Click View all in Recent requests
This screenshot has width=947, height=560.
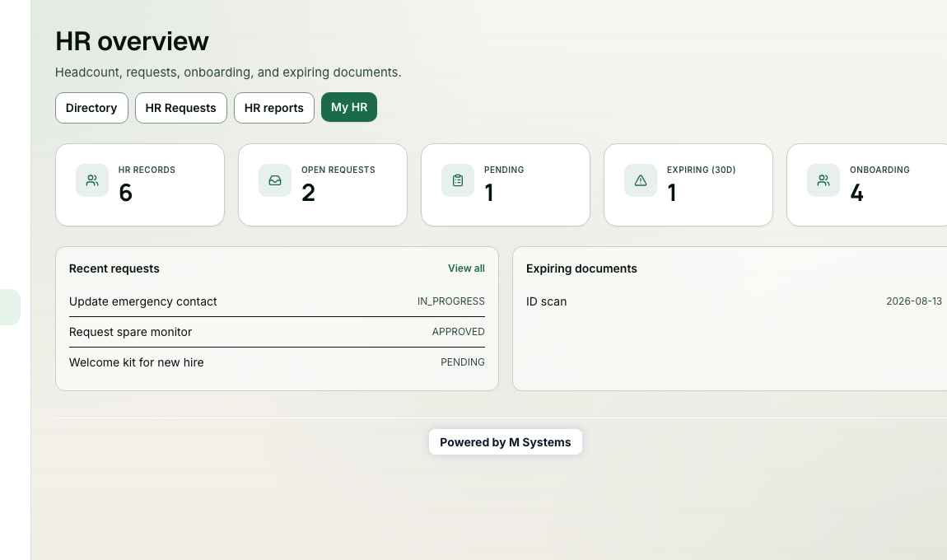466,268
